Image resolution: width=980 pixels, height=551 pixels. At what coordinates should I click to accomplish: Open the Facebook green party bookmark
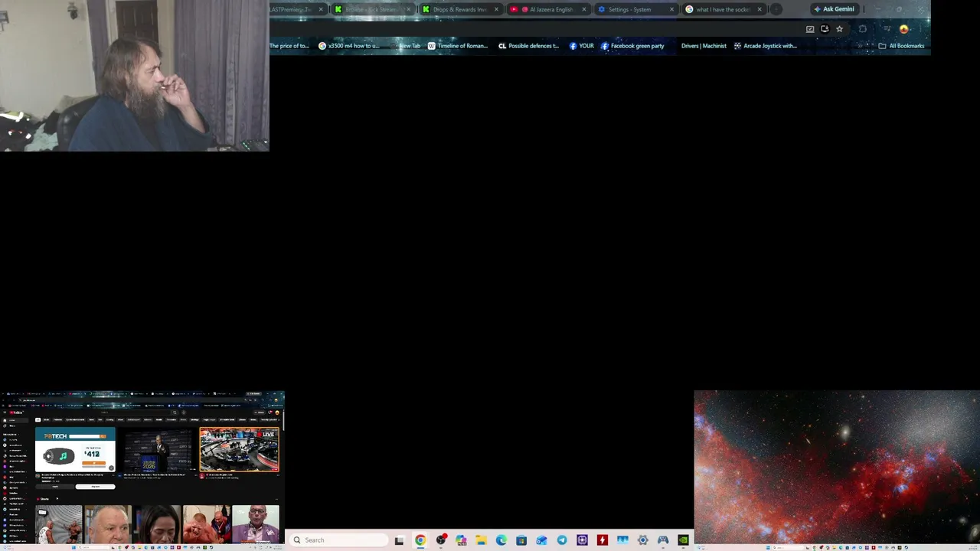tap(632, 46)
